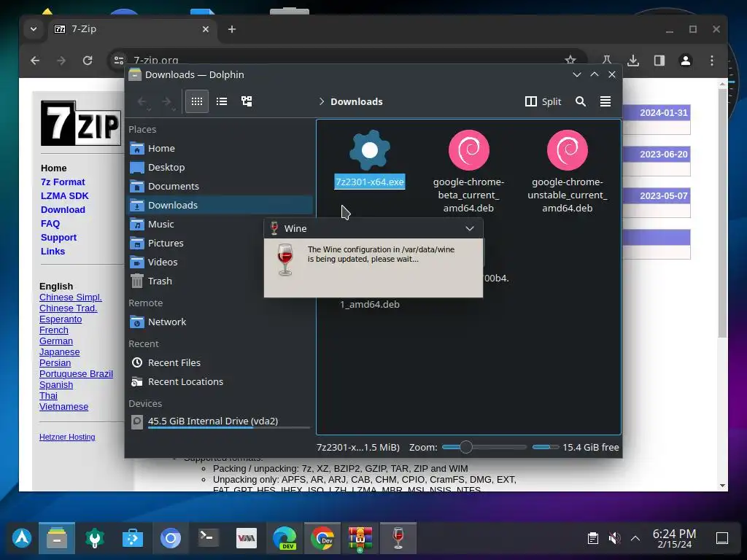Select google-chrome-unstable_current_amd64.deb file
Screen dimensions: 747x560
(568, 171)
